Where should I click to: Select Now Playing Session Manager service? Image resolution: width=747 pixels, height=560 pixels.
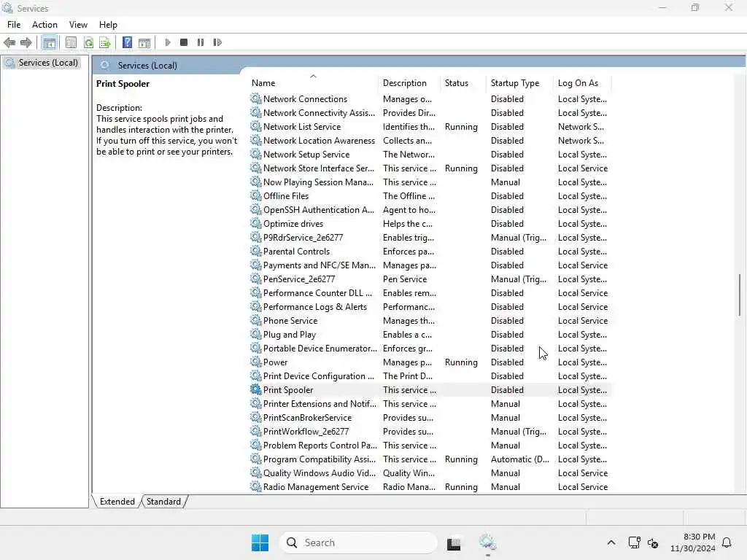pyautogui.click(x=430, y=182)
